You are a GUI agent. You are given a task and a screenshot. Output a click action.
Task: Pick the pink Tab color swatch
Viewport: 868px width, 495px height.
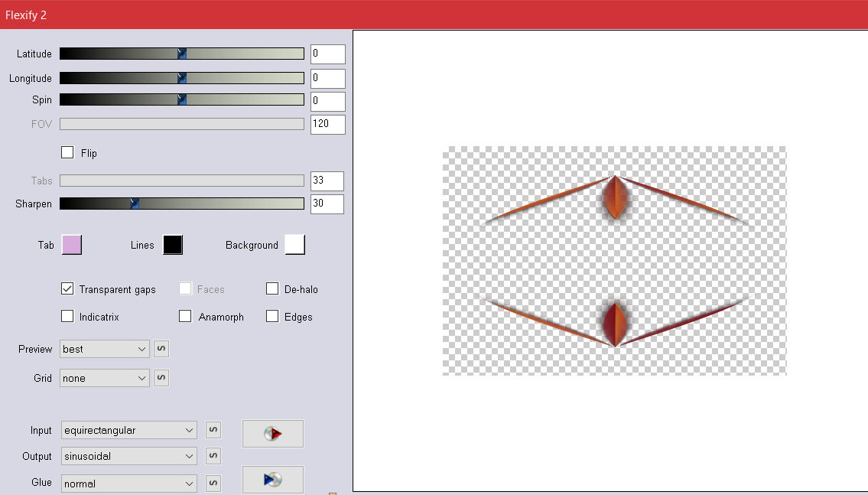71,245
